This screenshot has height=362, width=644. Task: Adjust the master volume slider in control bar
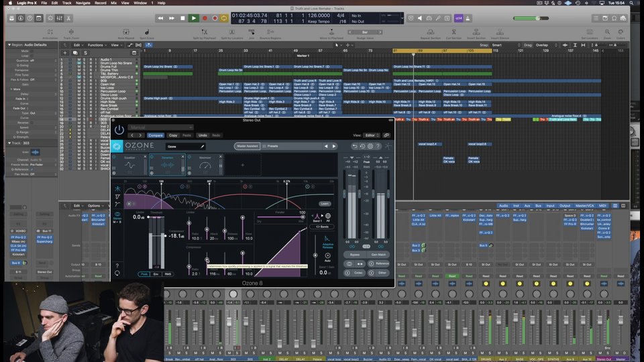531,18
